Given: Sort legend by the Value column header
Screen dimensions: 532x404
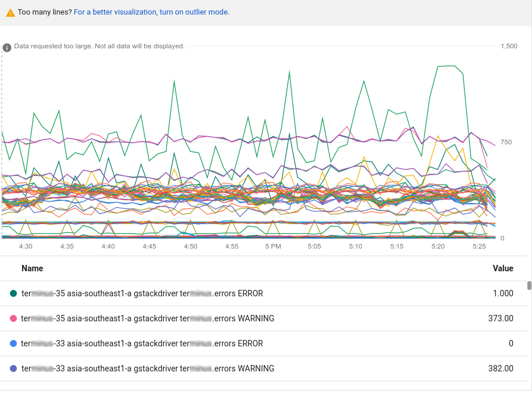Looking at the screenshot, I should pos(503,268).
